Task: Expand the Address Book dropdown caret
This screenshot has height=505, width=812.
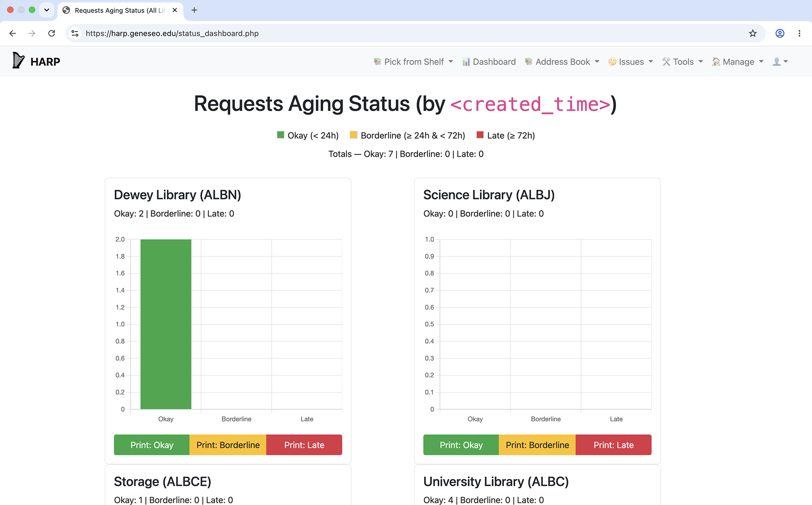Action: pos(597,62)
